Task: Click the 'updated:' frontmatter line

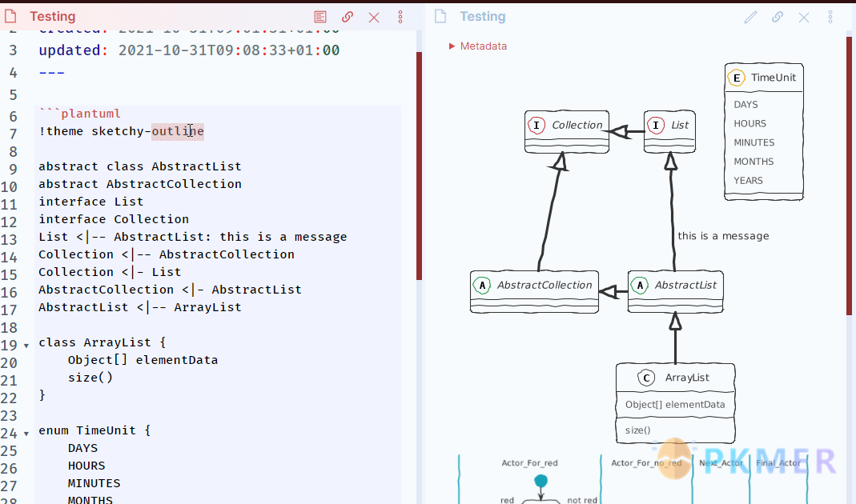Action: (x=189, y=50)
